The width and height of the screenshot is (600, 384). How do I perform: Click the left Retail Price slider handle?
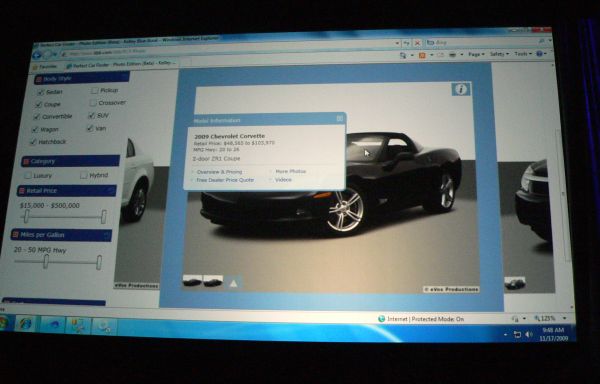click(26, 216)
